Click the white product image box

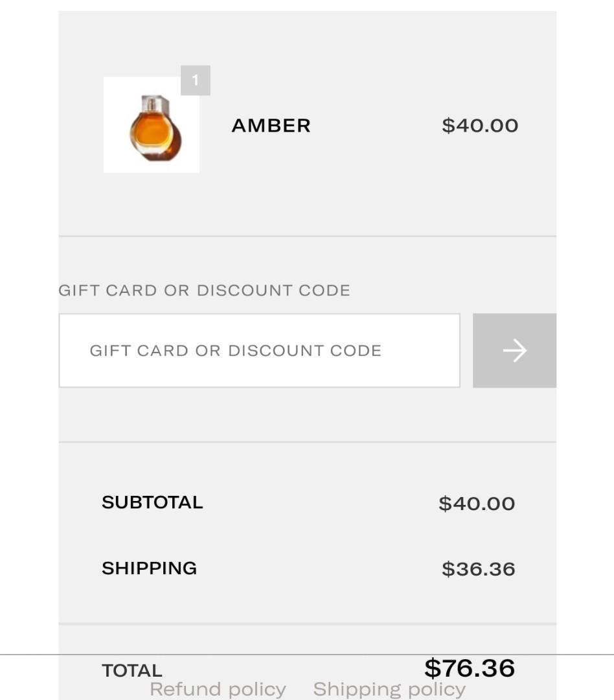tap(152, 124)
